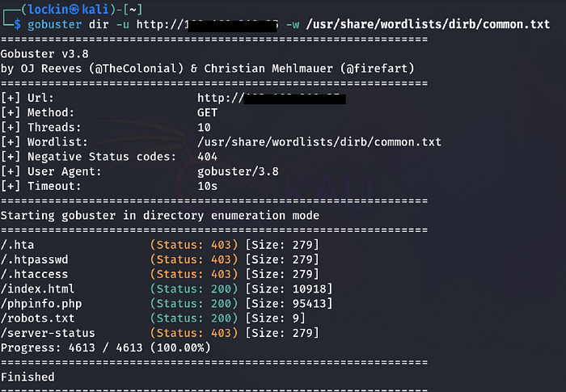Click the Kali skull symbol in prompt
Screen dimensions: 566x392
coord(74,10)
